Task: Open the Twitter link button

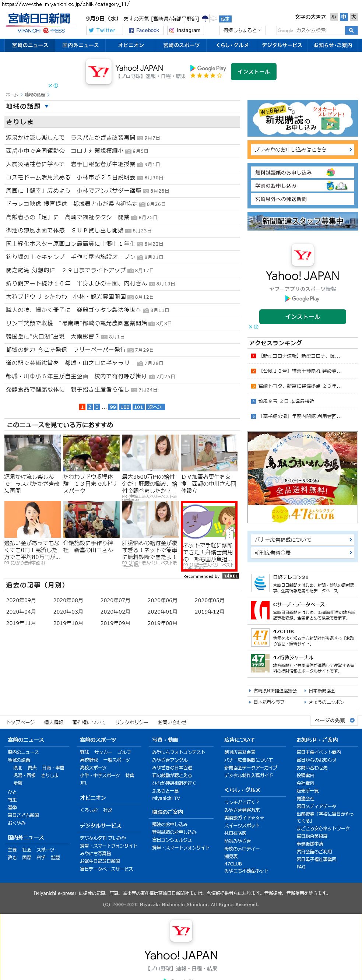Action: pyautogui.click(x=105, y=31)
